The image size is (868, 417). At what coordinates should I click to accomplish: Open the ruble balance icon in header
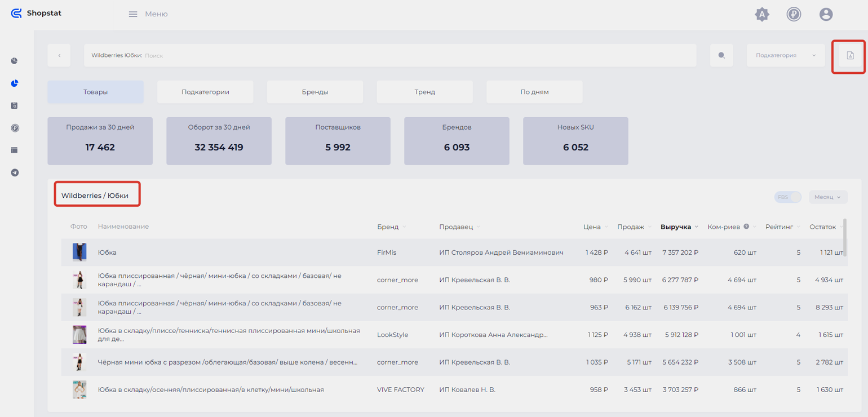794,14
